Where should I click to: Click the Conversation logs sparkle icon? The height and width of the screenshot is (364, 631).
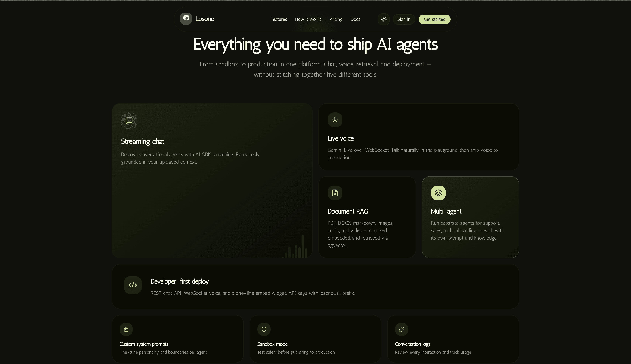pos(402,329)
